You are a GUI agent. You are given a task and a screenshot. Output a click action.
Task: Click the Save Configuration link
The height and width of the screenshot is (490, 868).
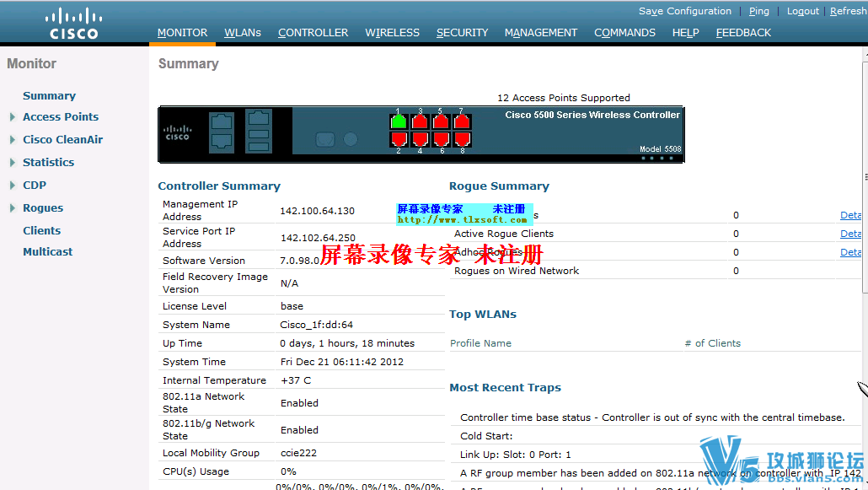pos(685,11)
